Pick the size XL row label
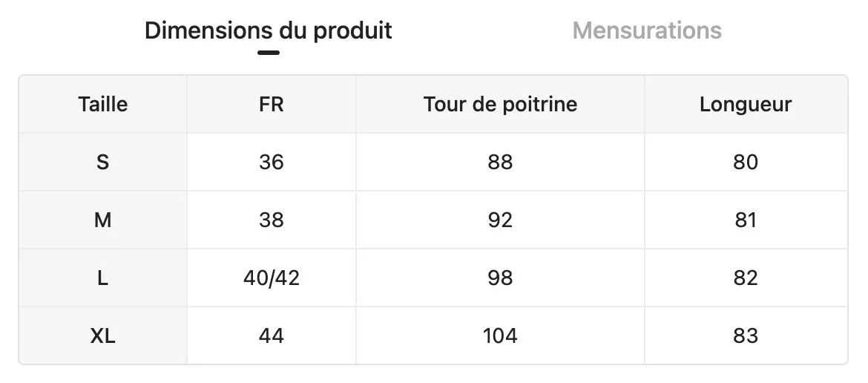Screen dimensions: 868x383 103,335
